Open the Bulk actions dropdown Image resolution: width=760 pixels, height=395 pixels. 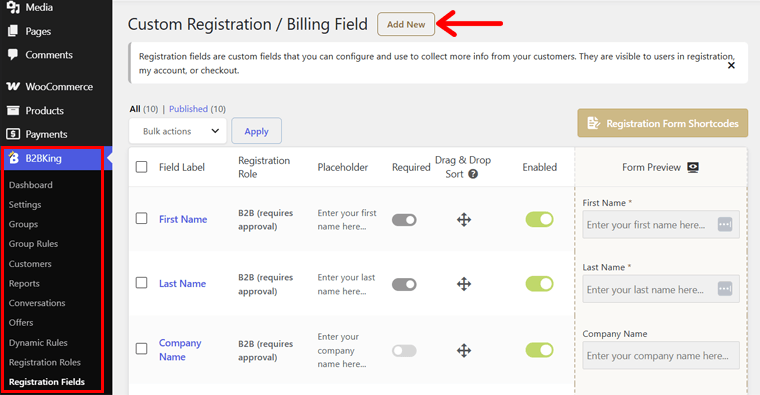pyautogui.click(x=178, y=131)
